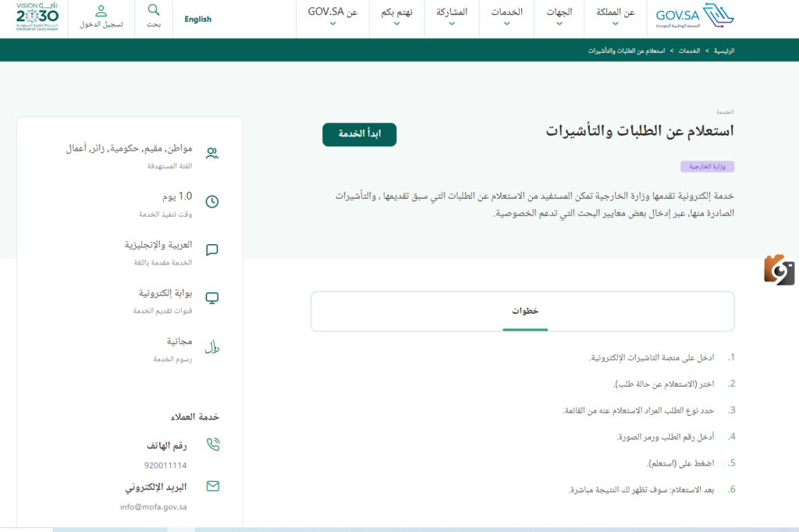Click the مجانية service fee value
Viewport: 799px width, 532px height.
pyautogui.click(x=179, y=342)
